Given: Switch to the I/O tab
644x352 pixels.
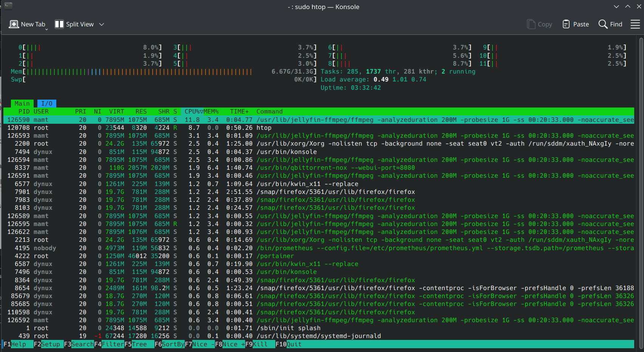Looking at the screenshot, I should pos(47,103).
